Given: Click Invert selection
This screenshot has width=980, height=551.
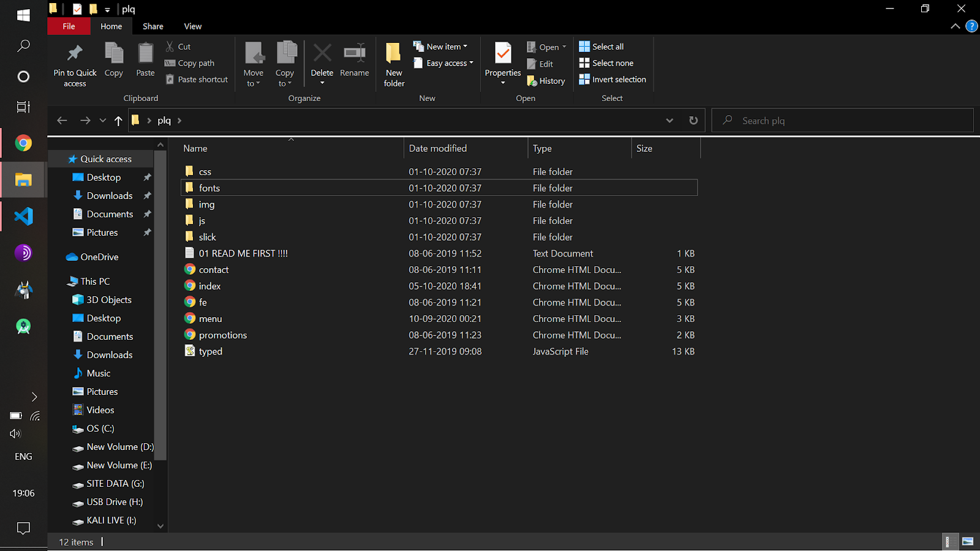Looking at the screenshot, I should coord(612,80).
